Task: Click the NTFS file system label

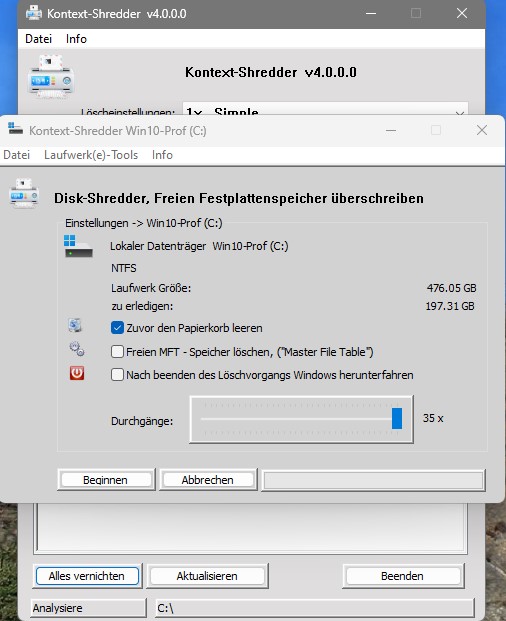Action: tap(124, 268)
